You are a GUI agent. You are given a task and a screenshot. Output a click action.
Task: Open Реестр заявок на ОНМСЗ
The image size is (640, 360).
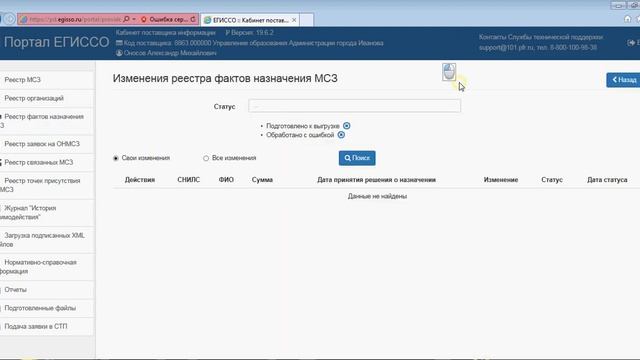point(47,144)
